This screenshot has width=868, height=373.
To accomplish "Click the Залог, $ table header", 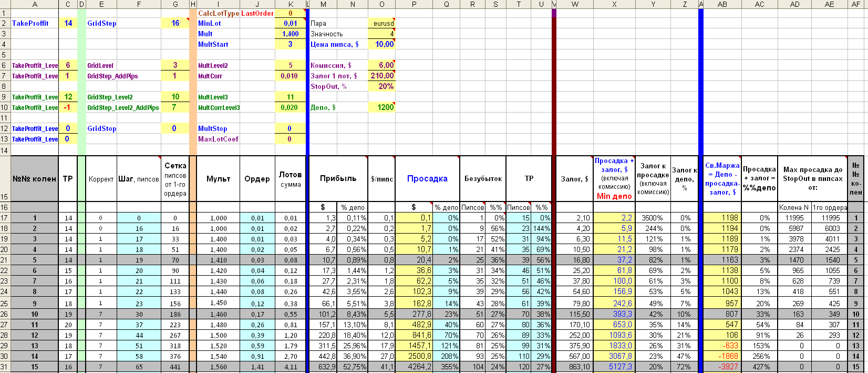I will [575, 179].
